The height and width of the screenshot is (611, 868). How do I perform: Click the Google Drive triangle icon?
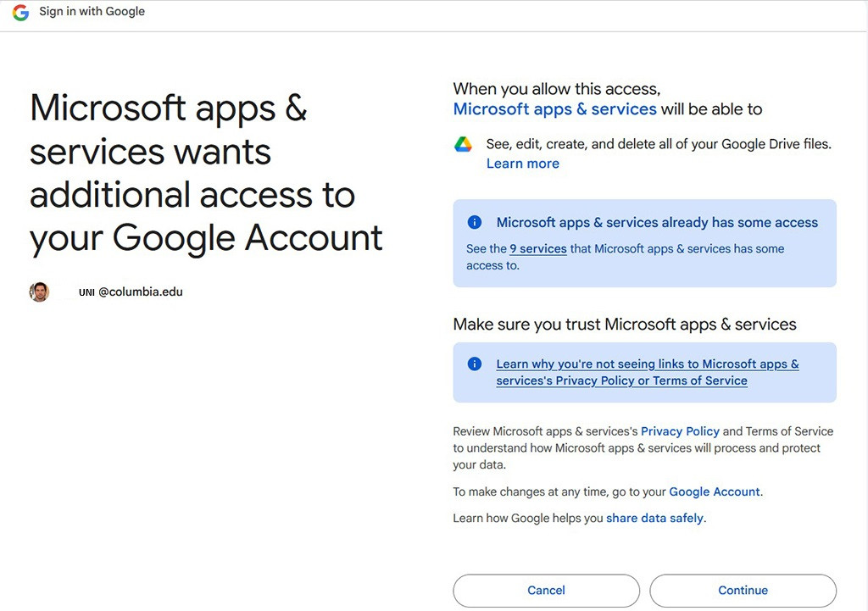[x=463, y=144]
